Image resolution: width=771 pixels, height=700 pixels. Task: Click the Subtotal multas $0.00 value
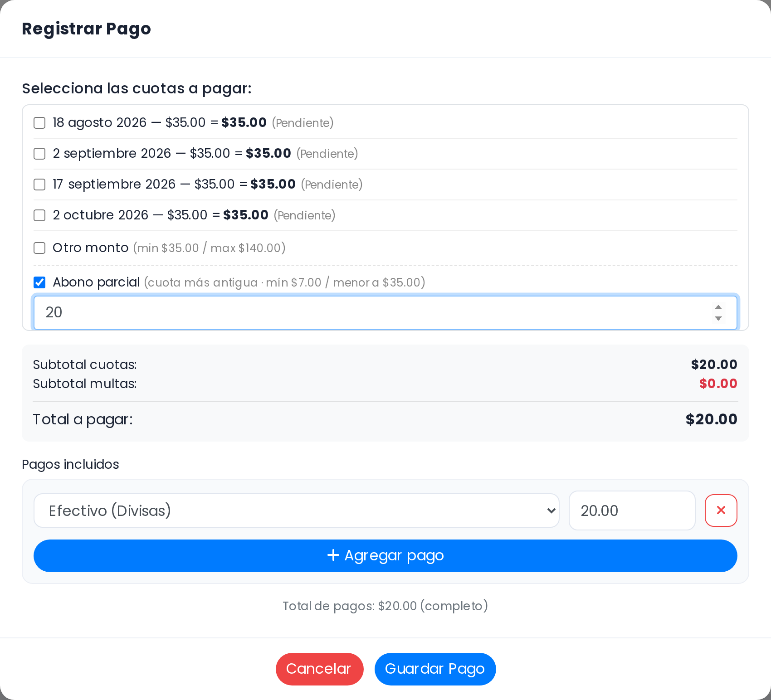coord(718,384)
